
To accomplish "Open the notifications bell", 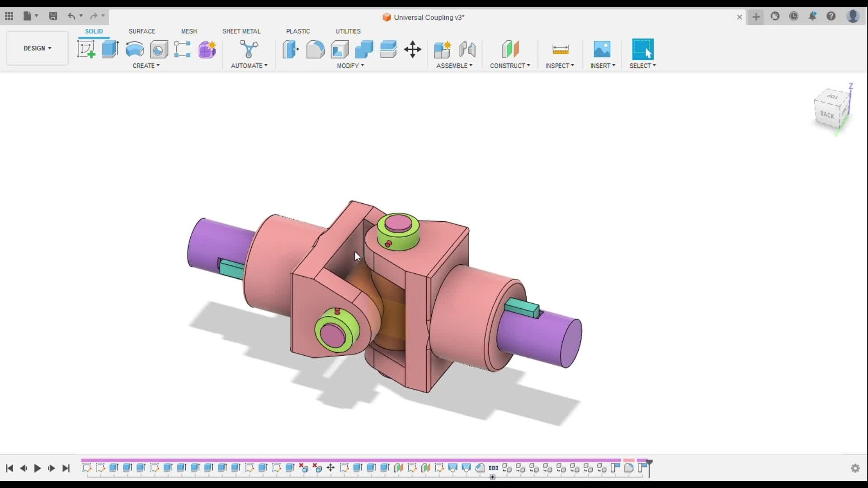I will 812,16.
